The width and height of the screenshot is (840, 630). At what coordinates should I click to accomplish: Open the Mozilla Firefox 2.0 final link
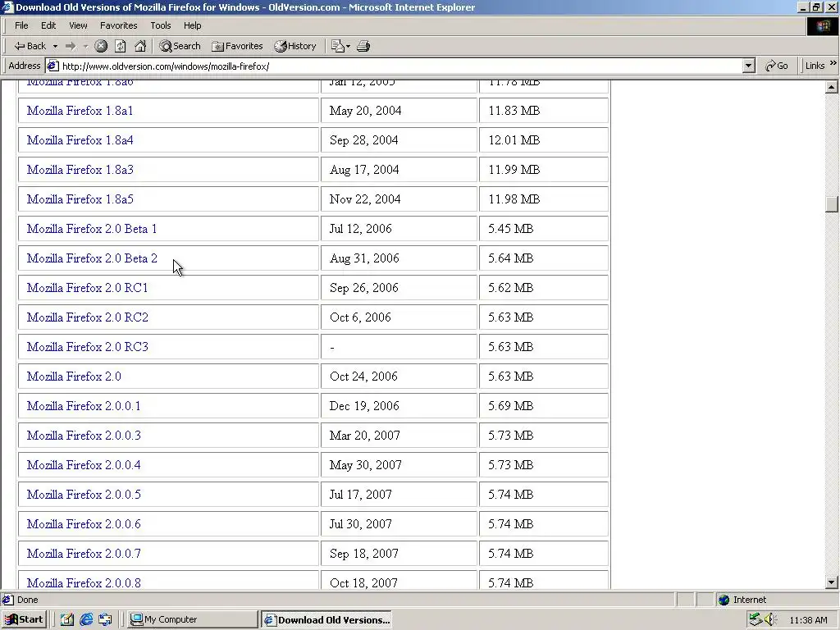pyautogui.click(x=74, y=376)
